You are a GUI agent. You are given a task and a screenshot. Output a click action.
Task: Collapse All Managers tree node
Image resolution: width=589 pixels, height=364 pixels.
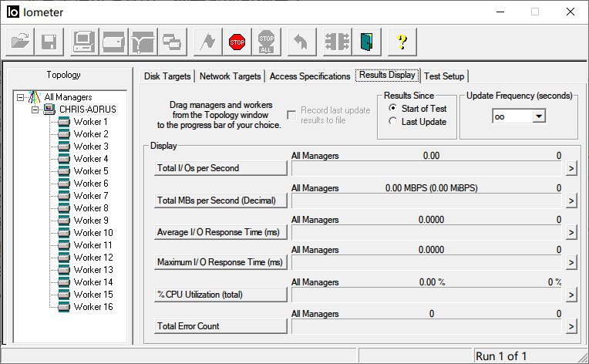coord(20,97)
